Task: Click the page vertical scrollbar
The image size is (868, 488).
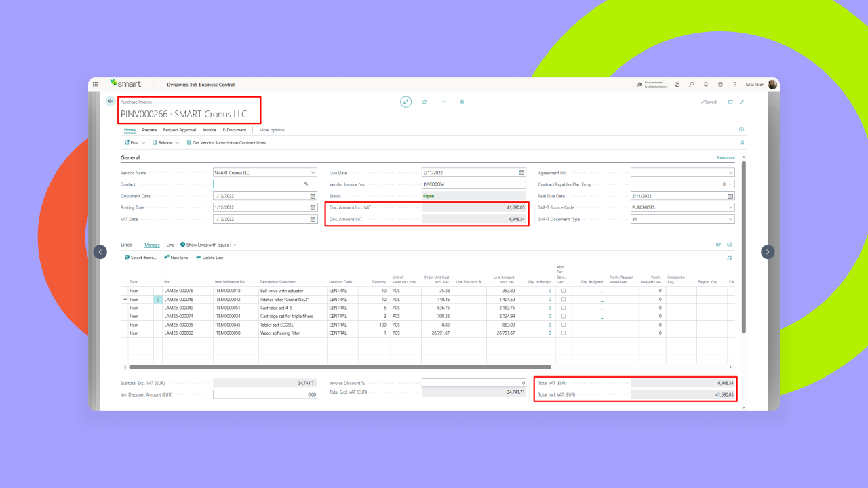Action: (744, 247)
